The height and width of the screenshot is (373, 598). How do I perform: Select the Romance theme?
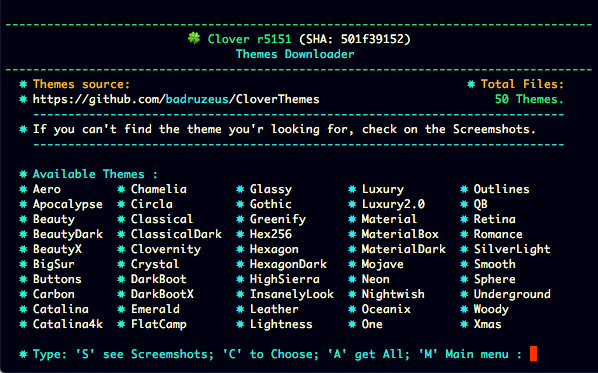[x=498, y=234]
